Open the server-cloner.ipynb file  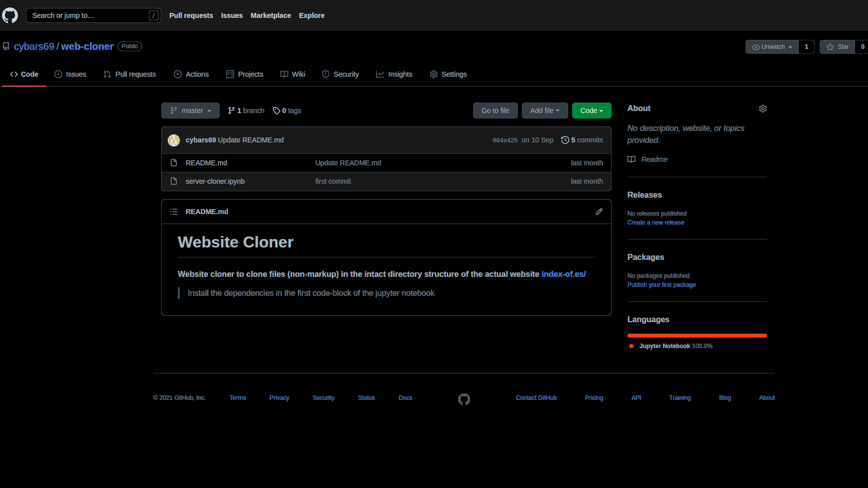[215, 181]
